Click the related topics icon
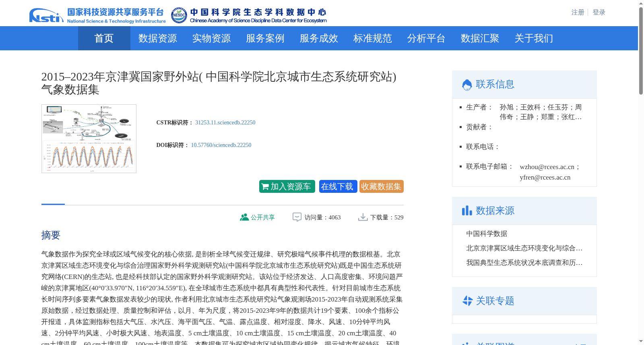This screenshot has width=644, height=345. (467, 301)
